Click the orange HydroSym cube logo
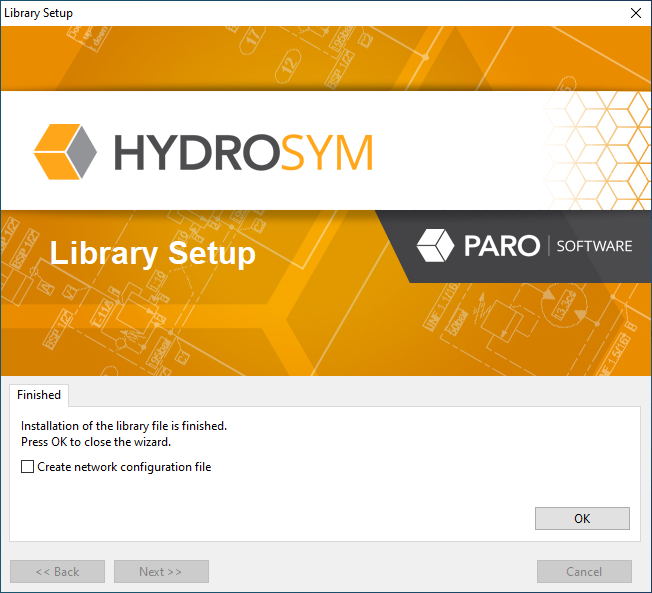This screenshot has height=593, width=652. (x=65, y=152)
